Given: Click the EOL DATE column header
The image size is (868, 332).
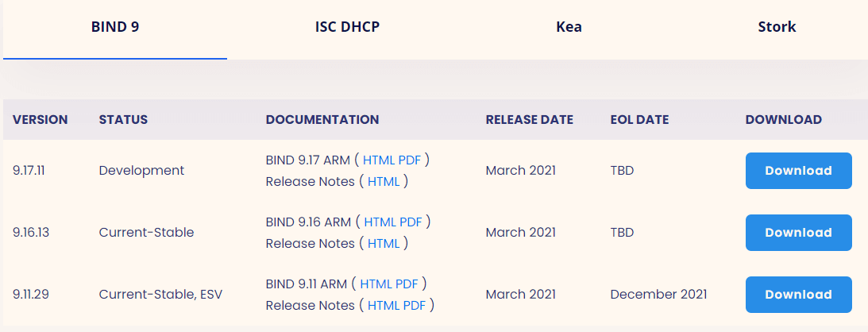Looking at the screenshot, I should point(639,119).
